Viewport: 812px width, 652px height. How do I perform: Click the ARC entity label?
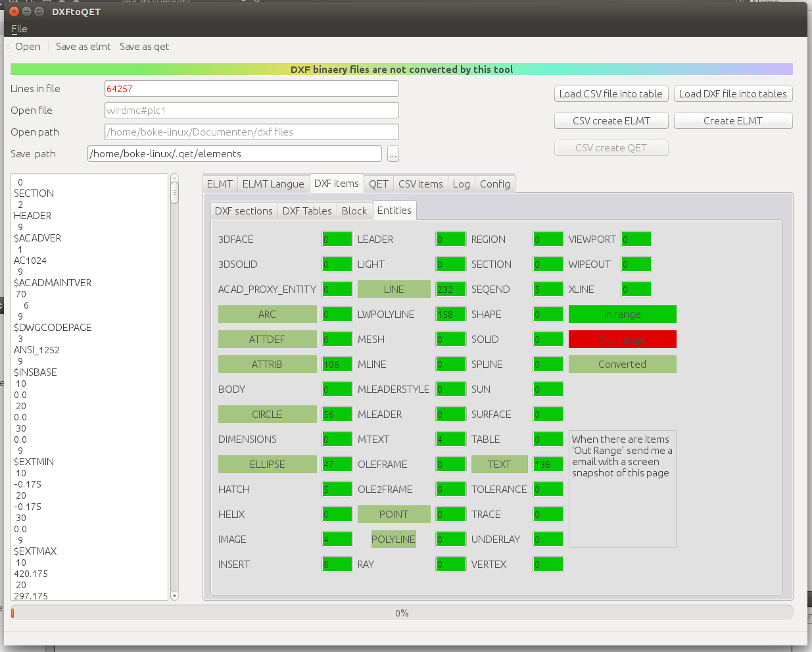(x=267, y=314)
